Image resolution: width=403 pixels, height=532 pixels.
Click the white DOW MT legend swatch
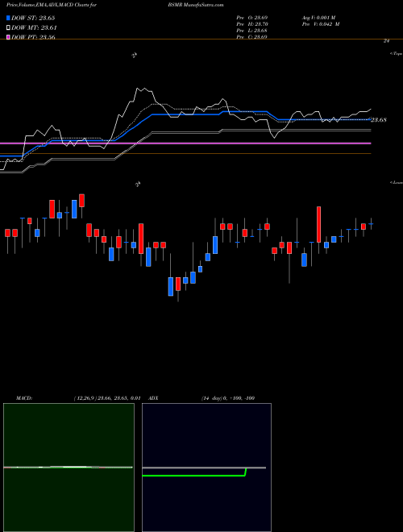click(9, 28)
